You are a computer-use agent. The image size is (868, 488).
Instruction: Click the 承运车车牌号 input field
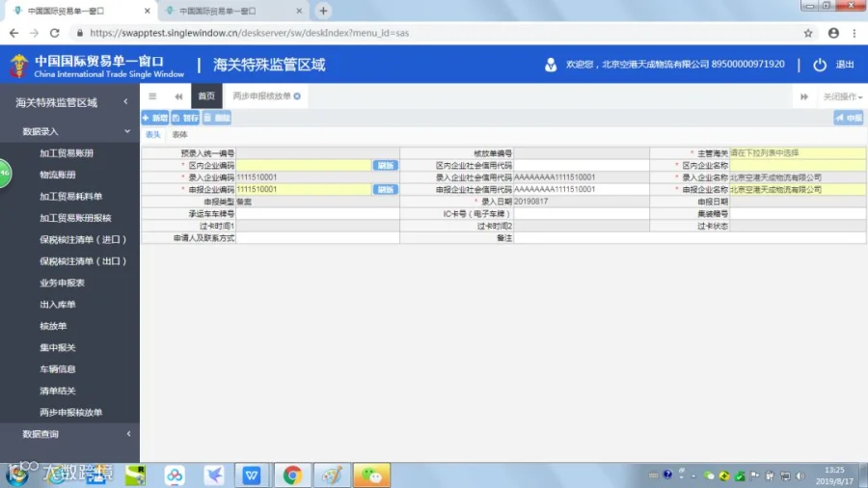point(317,213)
